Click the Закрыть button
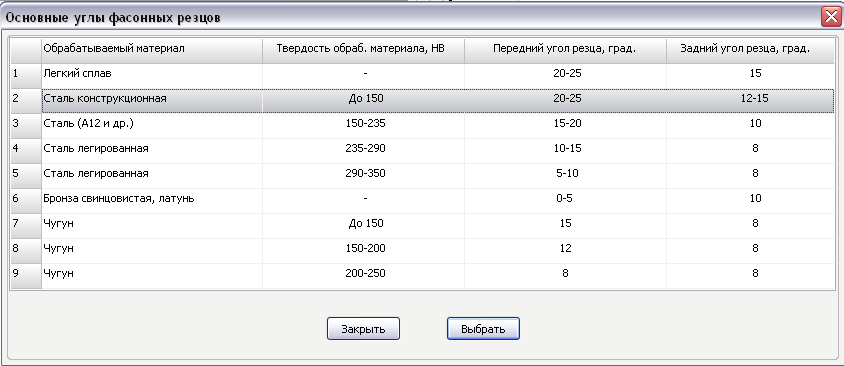 363,328
